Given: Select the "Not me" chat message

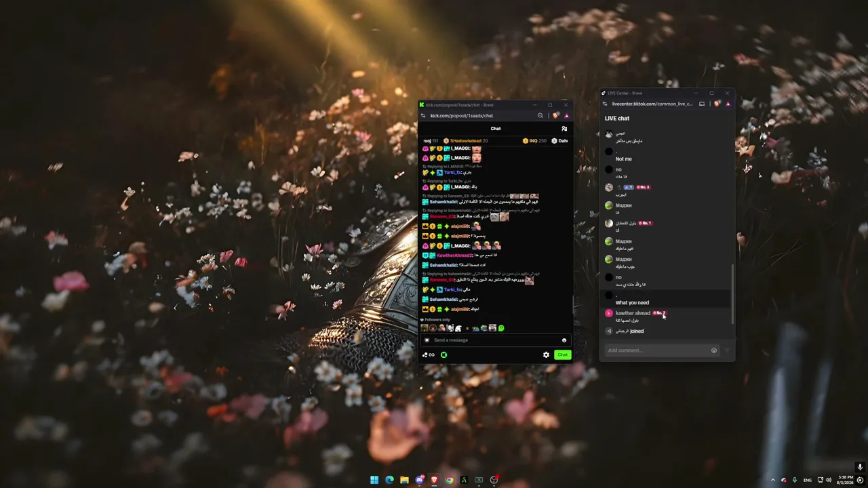Looking at the screenshot, I should 624,159.
